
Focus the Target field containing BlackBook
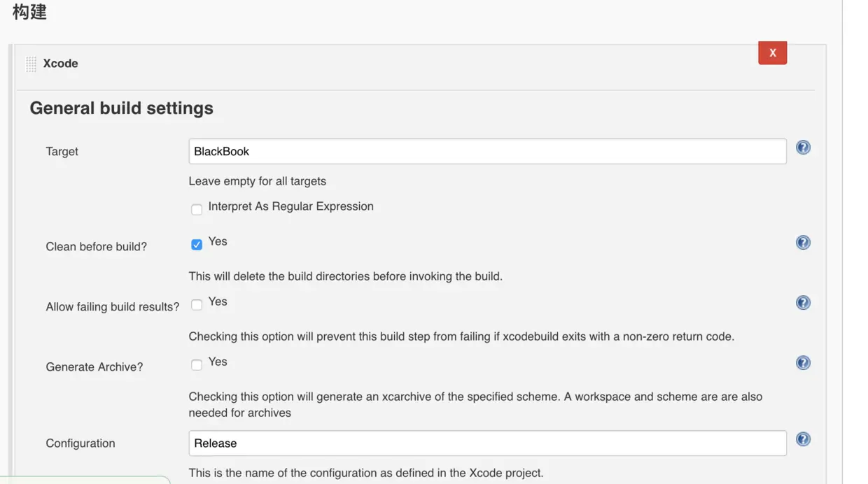tap(487, 151)
